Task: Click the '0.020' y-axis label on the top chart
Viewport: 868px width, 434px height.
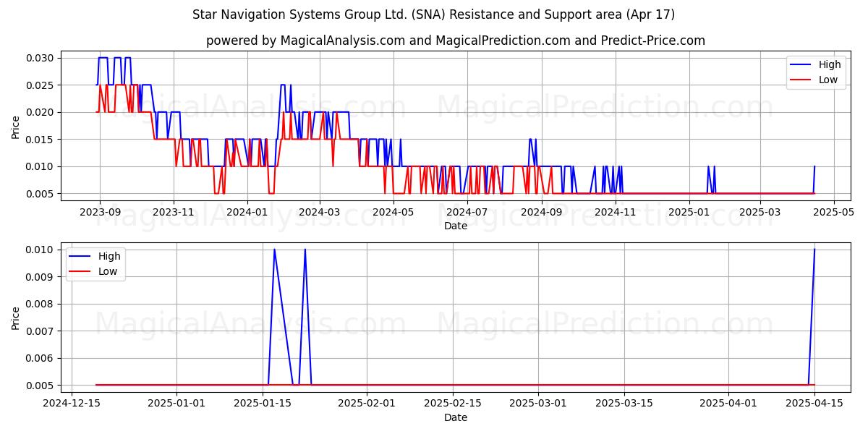Action: click(41, 112)
